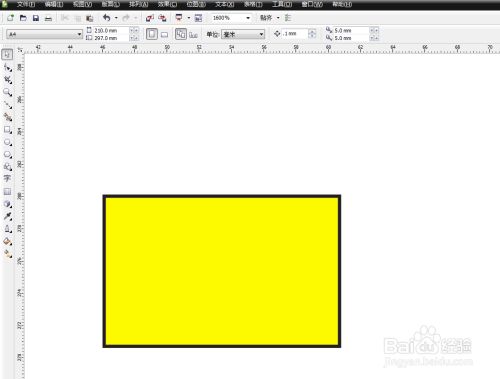
Task: Open the 帮助(H) menu
Action: pyautogui.click(x=342, y=4)
